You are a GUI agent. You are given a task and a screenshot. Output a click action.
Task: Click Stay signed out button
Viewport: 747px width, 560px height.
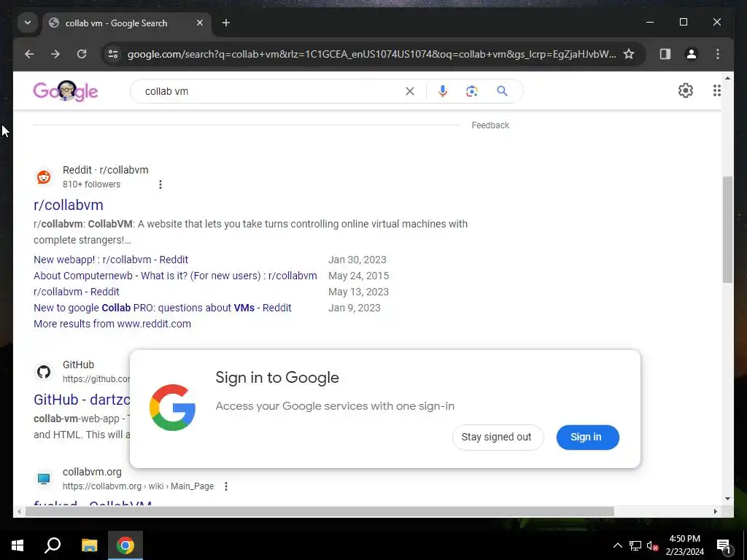click(x=498, y=437)
